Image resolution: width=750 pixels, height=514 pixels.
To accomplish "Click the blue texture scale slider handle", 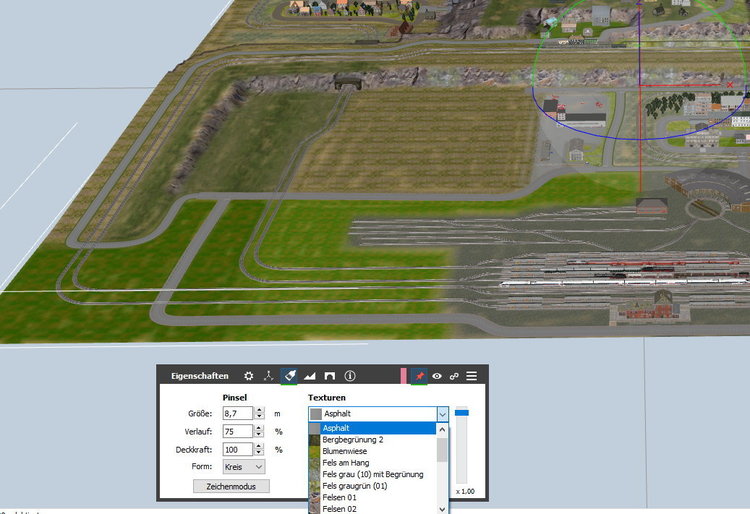I will click(x=462, y=413).
